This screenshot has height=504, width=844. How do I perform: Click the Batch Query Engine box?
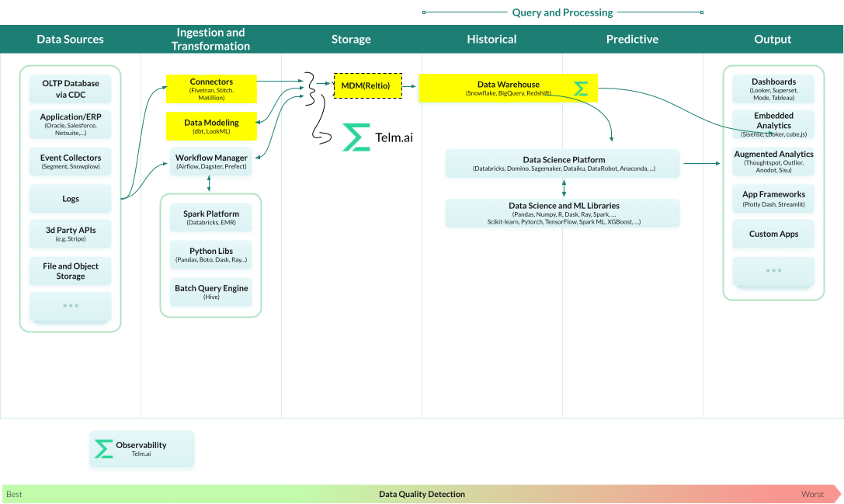(211, 292)
